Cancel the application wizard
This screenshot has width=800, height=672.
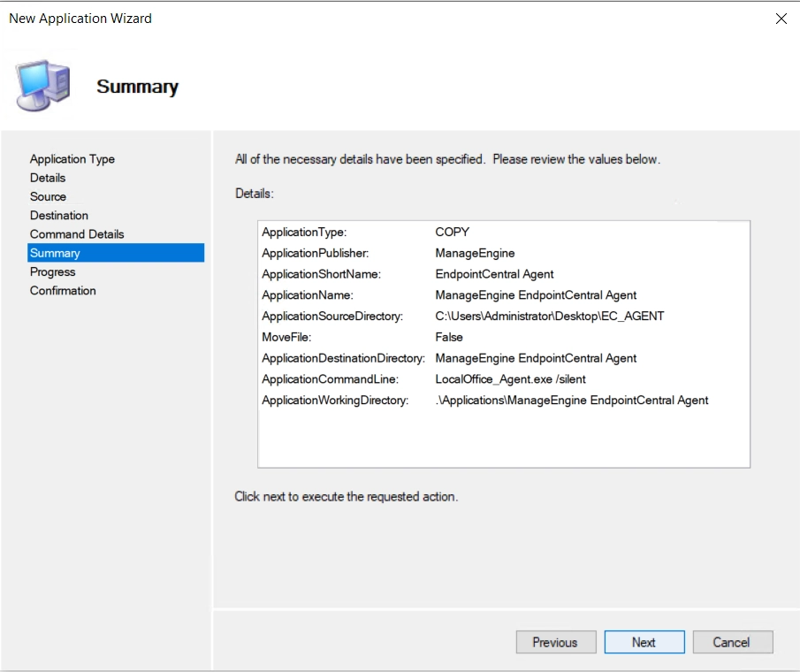click(x=732, y=642)
